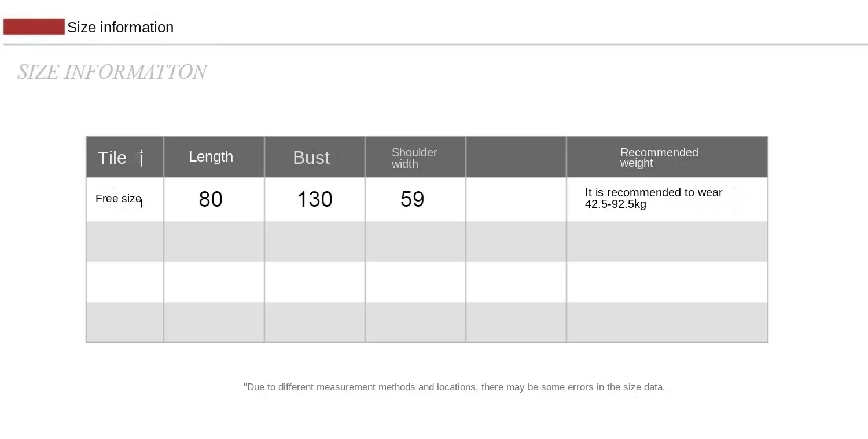This screenshot has width=868, height=439.
Task: Click the 'Tile' column header
Action: click(125, 157)
